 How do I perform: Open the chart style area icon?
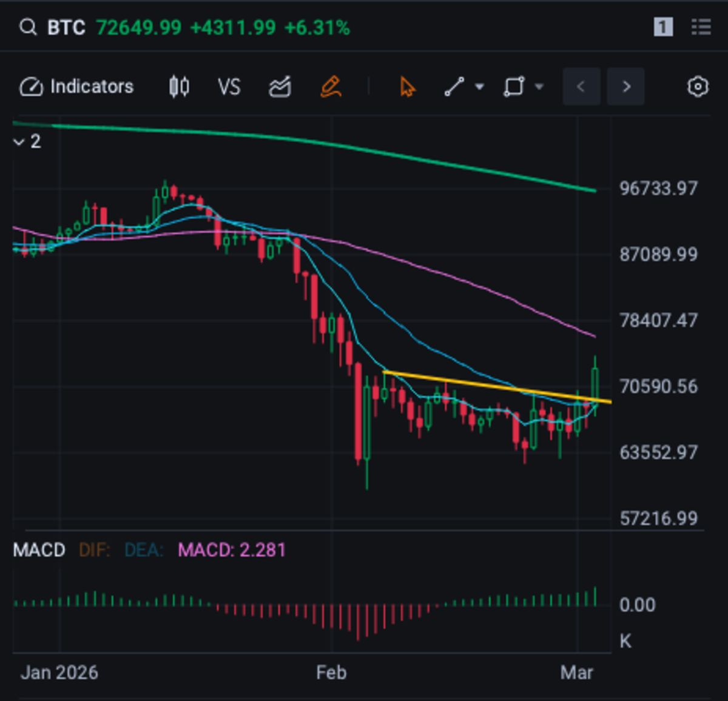(280, 87)
